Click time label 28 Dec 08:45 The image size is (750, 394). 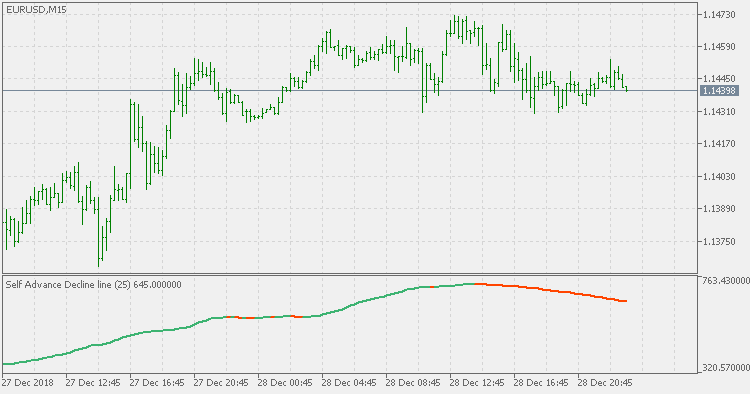tap(413, 383)
